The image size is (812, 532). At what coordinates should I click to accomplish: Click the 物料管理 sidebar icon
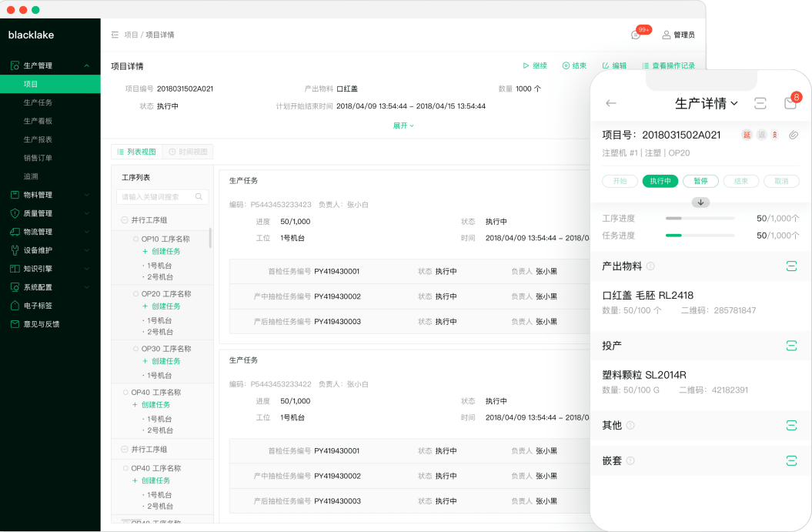[15, 195]
